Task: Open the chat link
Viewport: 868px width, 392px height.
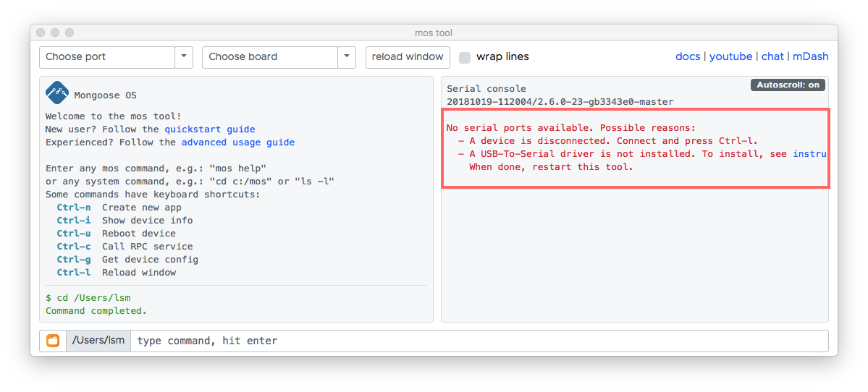Action: coord(772,56)
